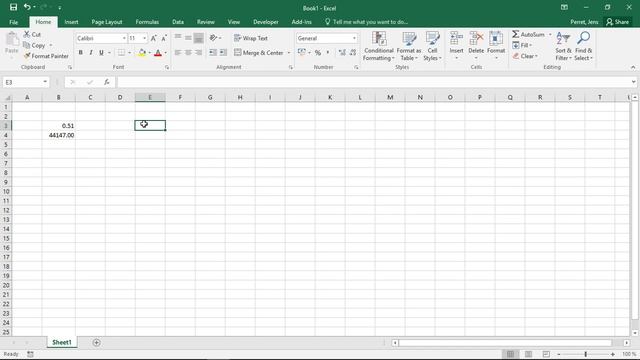Open the font size dropdown
Image resolution: width=640 pixels, height=360 pixels.
tap(144, 38)
